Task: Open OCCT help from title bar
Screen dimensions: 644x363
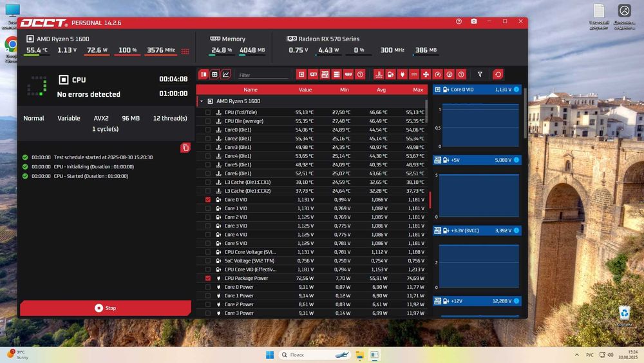Action: coord(459,21)
